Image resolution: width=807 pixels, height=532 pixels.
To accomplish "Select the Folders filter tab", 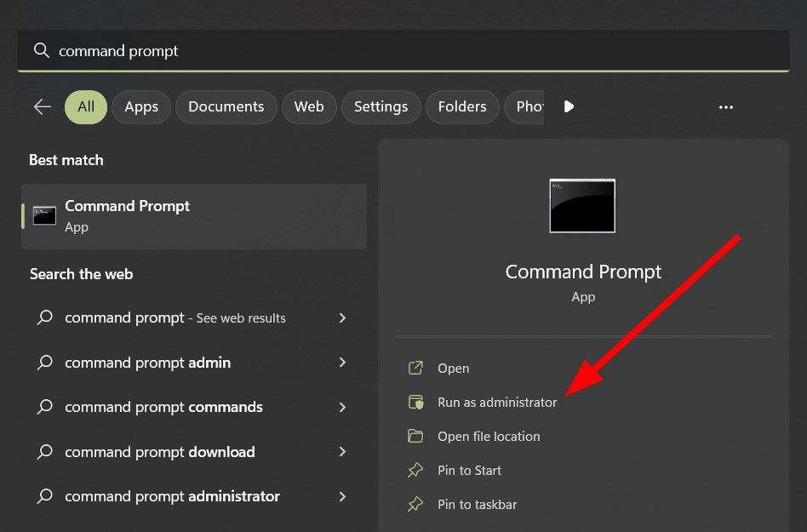I will [x=462, y=106].
